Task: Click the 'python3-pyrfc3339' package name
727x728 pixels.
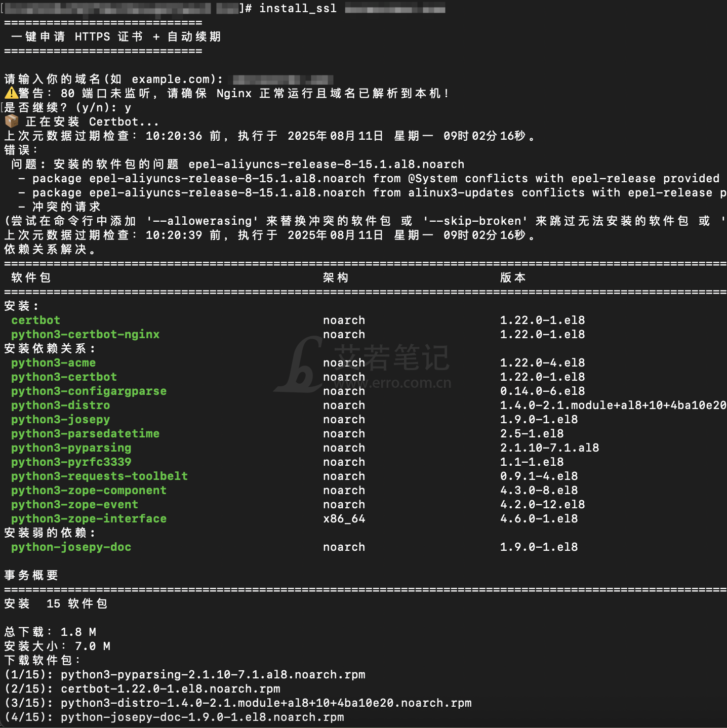Action: pyautogui.click(x=71, y=462)
